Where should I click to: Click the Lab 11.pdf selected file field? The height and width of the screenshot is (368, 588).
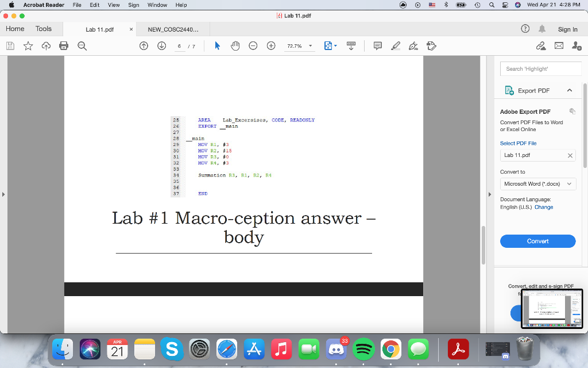(x=537, y=155)
